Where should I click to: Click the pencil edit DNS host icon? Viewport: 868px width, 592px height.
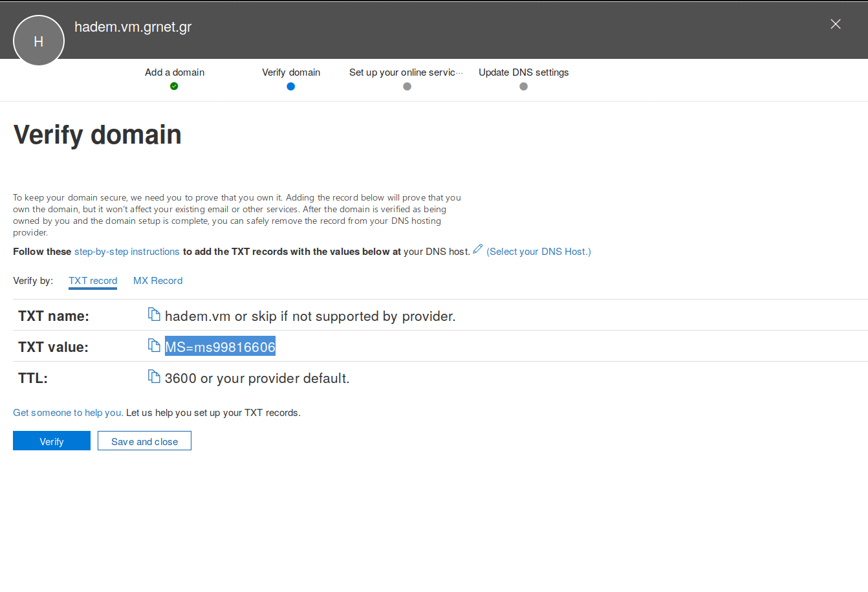(477, 249)
